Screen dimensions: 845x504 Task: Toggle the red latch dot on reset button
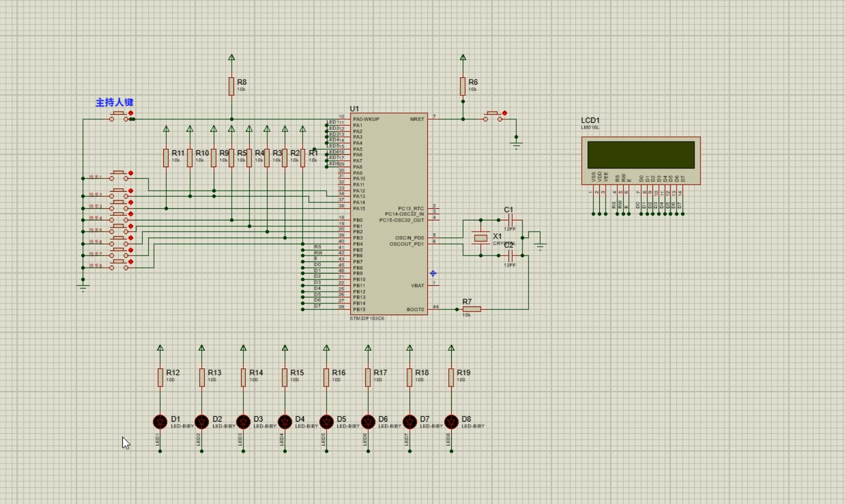(x=504, y=113)
